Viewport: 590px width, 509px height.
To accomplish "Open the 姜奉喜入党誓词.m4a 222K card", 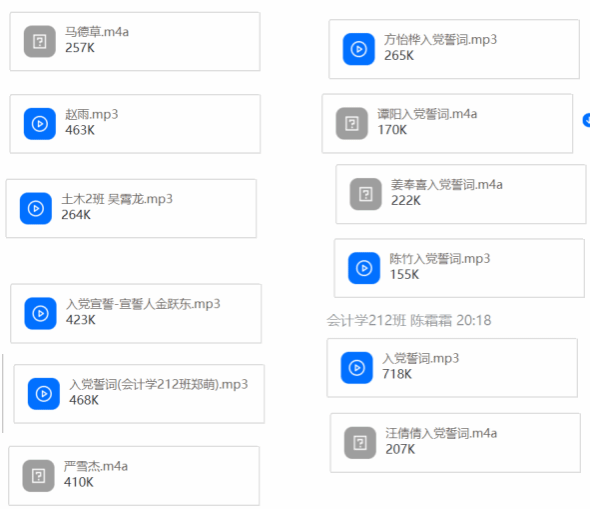I will click(461, 194).
